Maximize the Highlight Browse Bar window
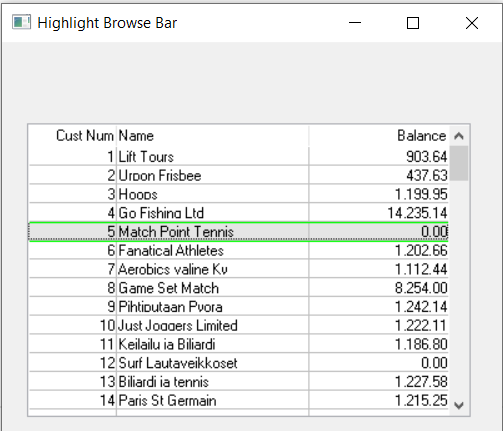The width and height of the screenshot is (503, 431). point(413,23)
